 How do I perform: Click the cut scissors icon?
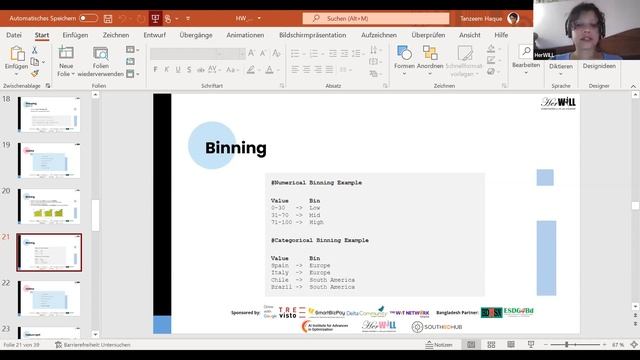(x=35, y=50)
